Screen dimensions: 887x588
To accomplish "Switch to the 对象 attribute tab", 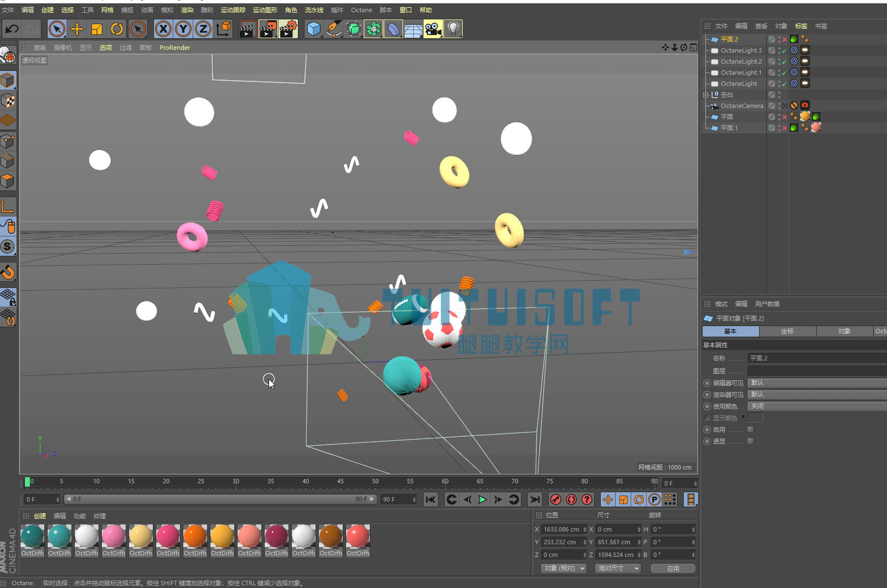I will click(x=844, y=331).
